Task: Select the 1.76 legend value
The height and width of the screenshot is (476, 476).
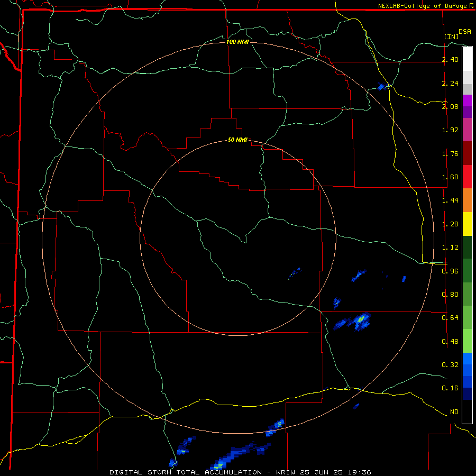Action: pos(450,153)
